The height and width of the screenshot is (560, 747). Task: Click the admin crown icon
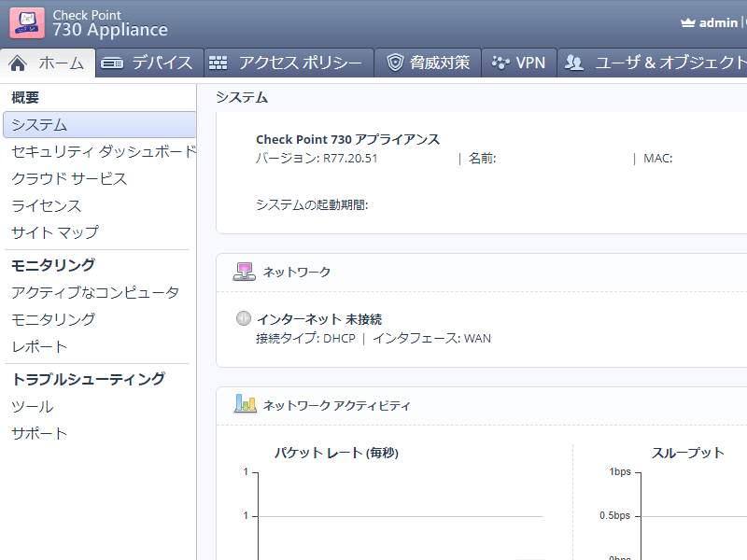click(688, 22)
